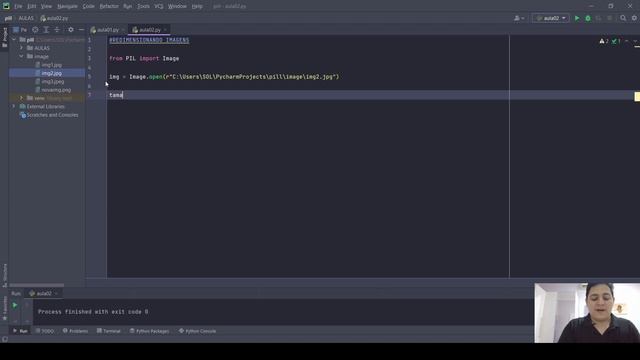Click AULAS breadcrumb in navigation bar
The height and width of the screenshot is (360, 640).
pos(26,18)
